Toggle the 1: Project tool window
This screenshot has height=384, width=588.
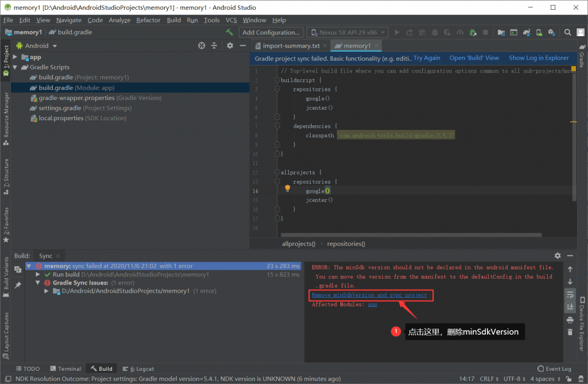tap(6, 61)
